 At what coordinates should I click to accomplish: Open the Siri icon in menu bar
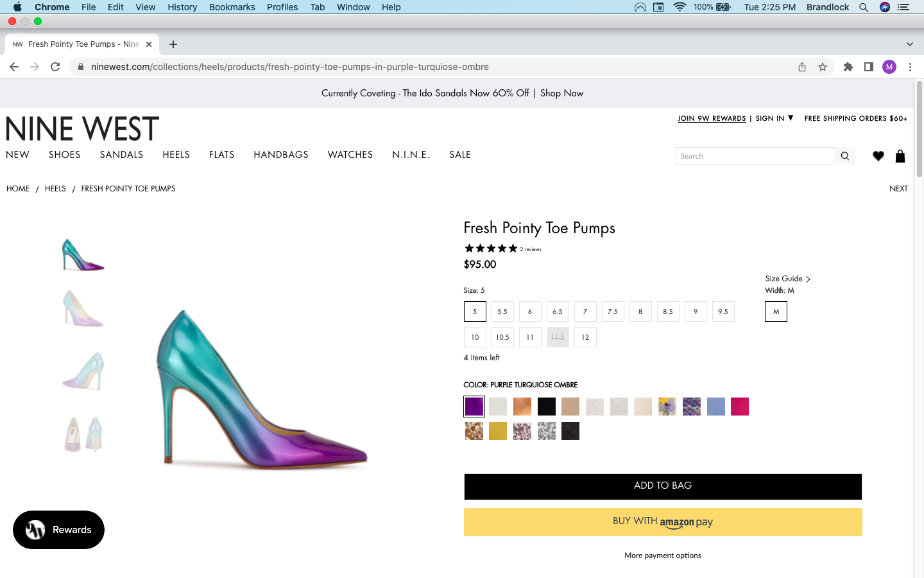coord(885,7)
